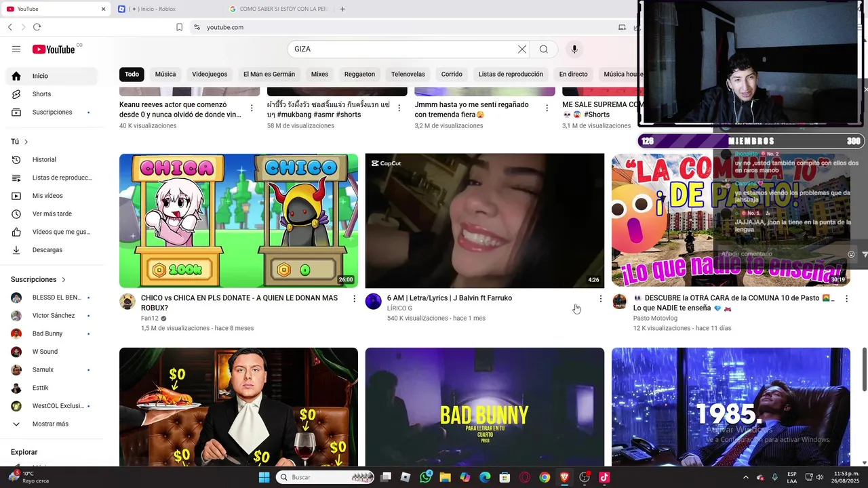Open LÍRICO G channel avatar

click(374, 302)
